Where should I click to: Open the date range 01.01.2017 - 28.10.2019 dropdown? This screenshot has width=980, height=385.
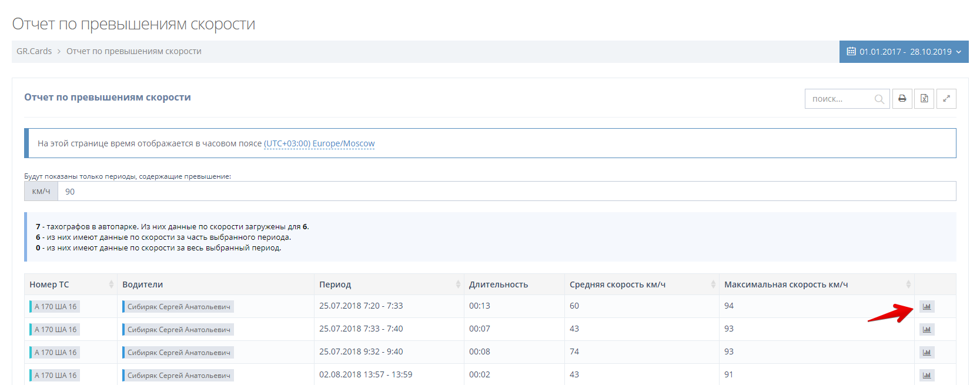pyautogui.click(x=904, y=52)
